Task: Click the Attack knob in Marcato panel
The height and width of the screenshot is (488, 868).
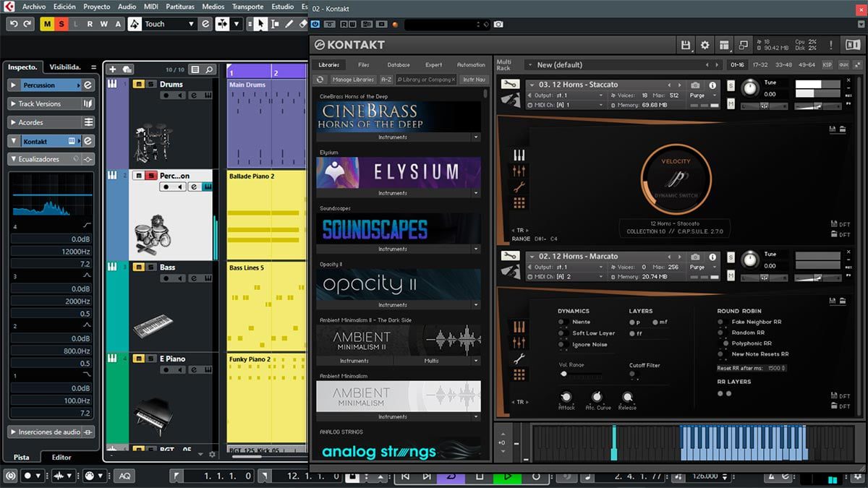Action: 566,397
